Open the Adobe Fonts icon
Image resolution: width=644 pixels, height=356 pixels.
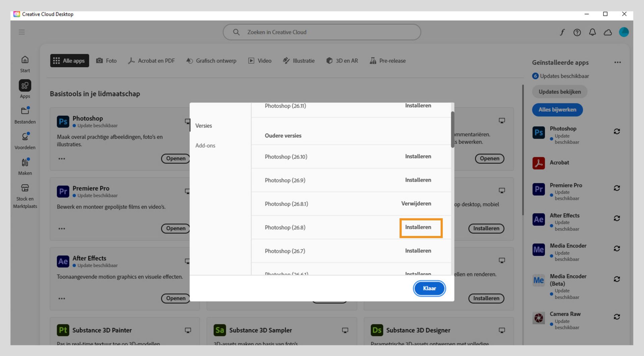coord(562,32)
